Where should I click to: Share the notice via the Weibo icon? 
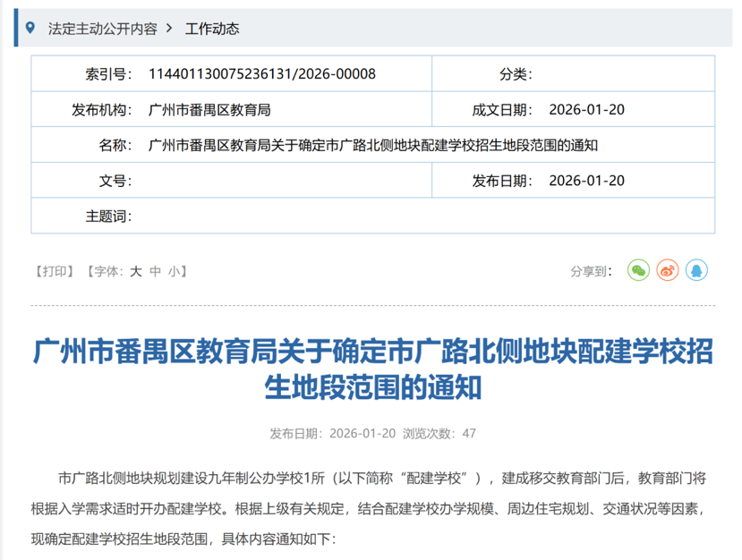tap(668, 270)
